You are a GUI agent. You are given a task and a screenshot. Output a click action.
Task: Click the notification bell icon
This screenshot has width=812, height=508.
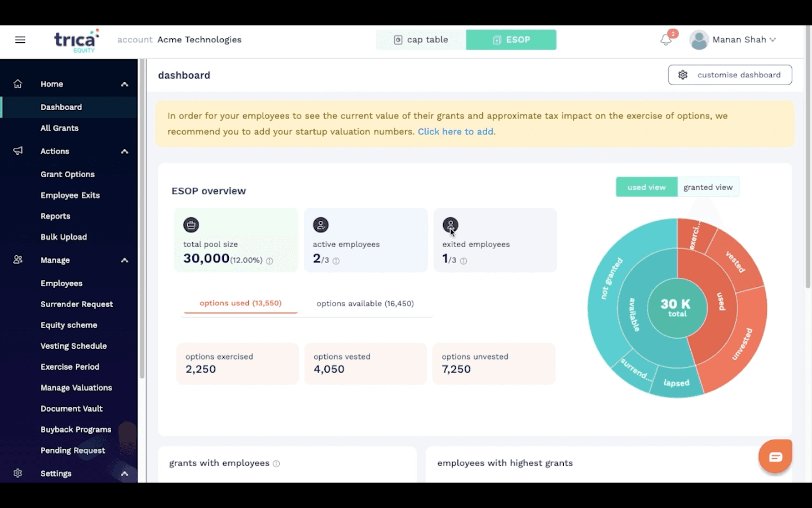[666, 40]
